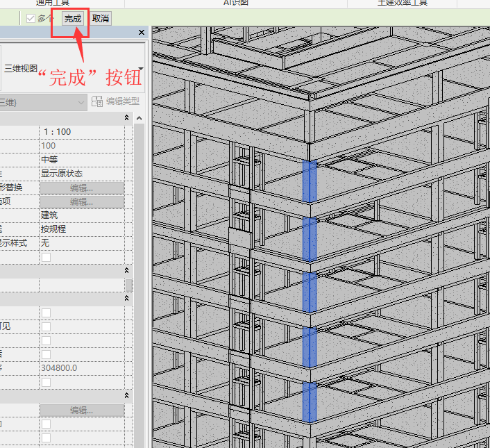490x448 pixels.
Task: Click 编辑... button in the 形替换 row
Action: pyautogui.click(x=82, y=188)
